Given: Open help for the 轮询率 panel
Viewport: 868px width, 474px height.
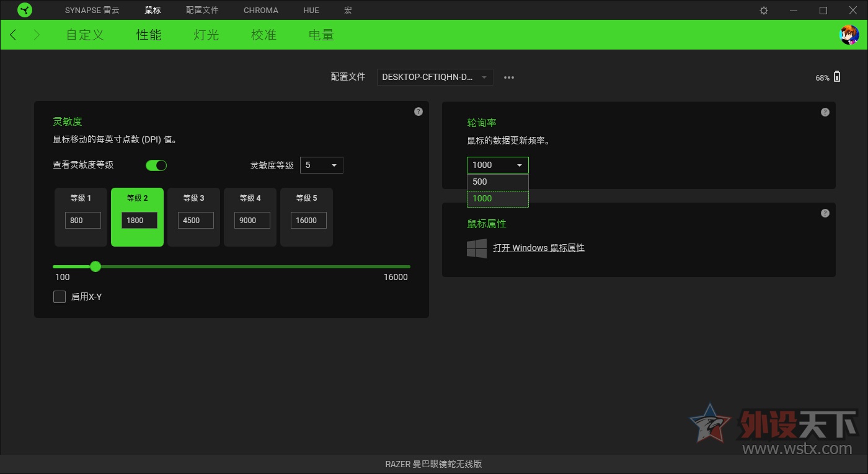Looking at the screenshot, I should pos(825,112).
